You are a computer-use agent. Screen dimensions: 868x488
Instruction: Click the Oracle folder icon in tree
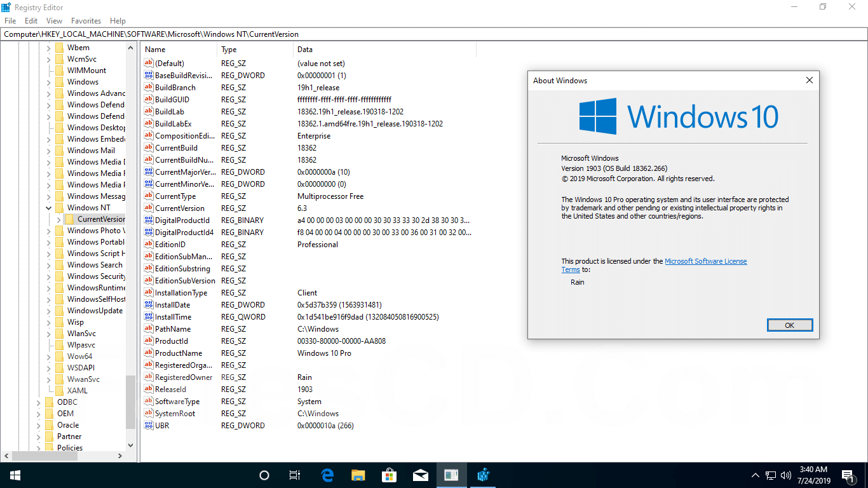coord(50,425)
